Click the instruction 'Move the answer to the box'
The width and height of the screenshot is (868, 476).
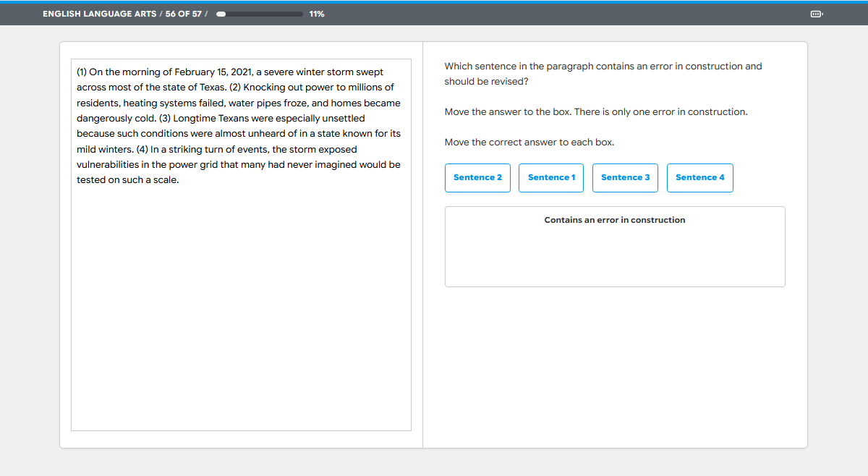(596, 112)
